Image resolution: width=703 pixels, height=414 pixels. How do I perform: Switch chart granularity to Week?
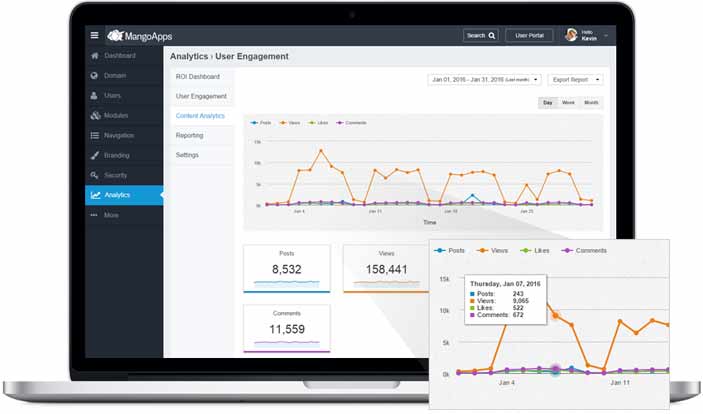[568, 103]
